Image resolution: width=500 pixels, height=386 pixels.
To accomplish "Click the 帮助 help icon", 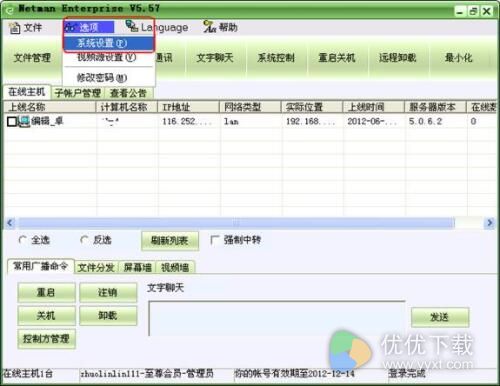I will tap(210, 27).
